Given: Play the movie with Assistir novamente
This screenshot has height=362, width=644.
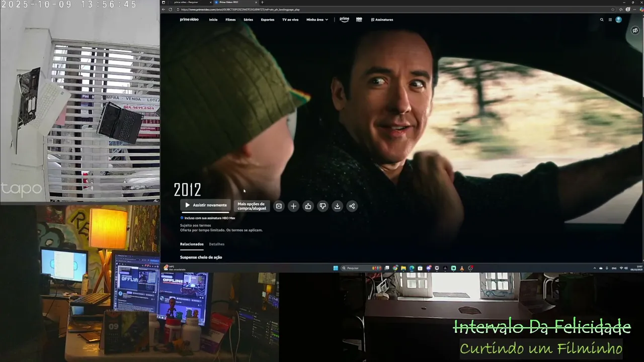Looking at the screenshot, I should point(205,205).
